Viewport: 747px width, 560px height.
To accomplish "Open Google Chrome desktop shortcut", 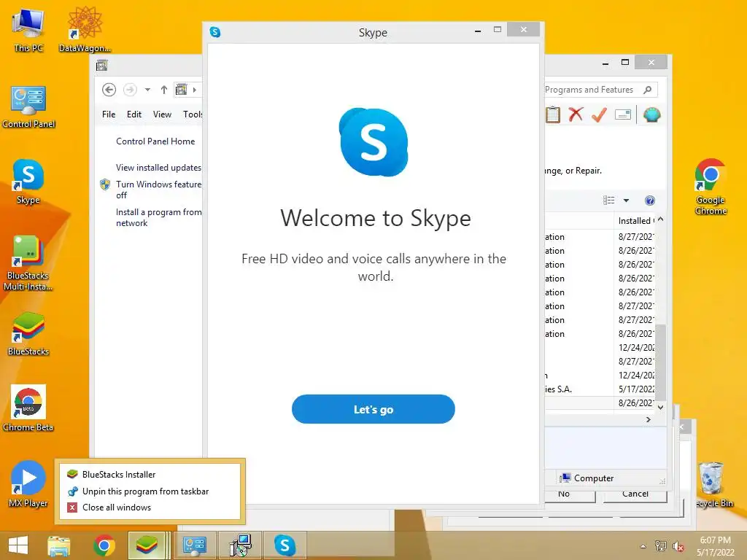I will [x=711, y=187].
